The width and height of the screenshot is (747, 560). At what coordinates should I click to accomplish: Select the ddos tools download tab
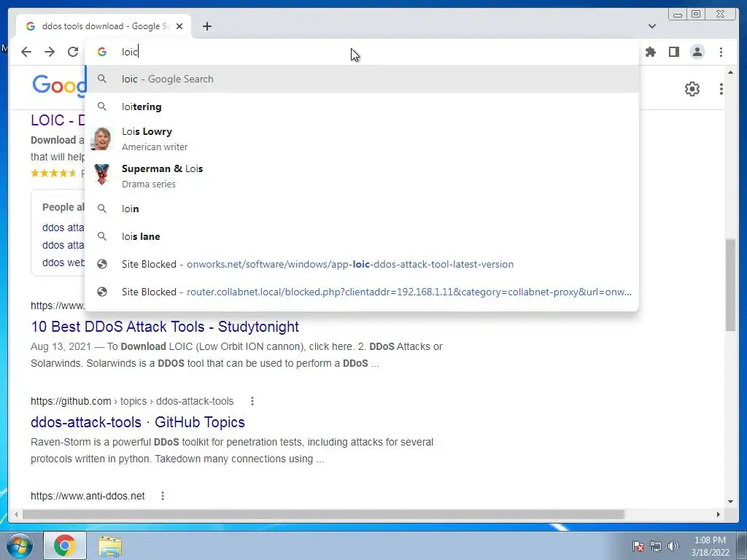(104, 26)
